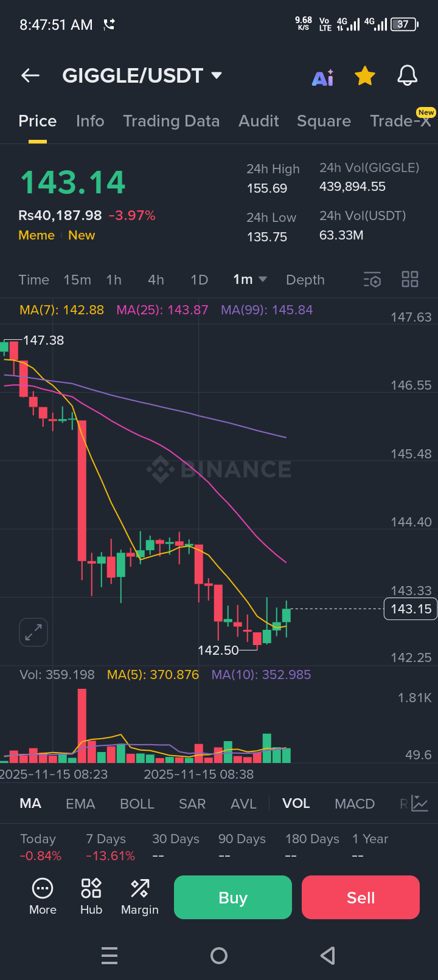Open the chart layout grid icon
438x980 pixels.
[410, 280]
